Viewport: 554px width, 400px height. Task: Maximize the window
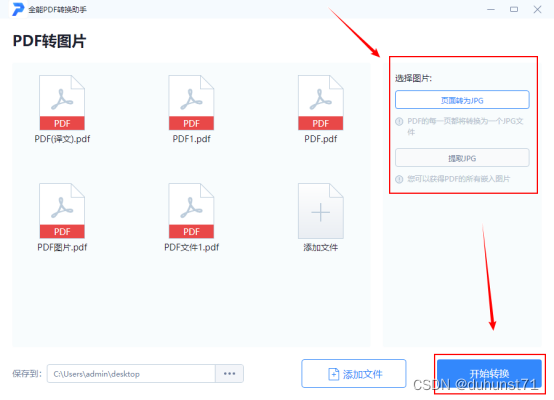coord(514,10)
